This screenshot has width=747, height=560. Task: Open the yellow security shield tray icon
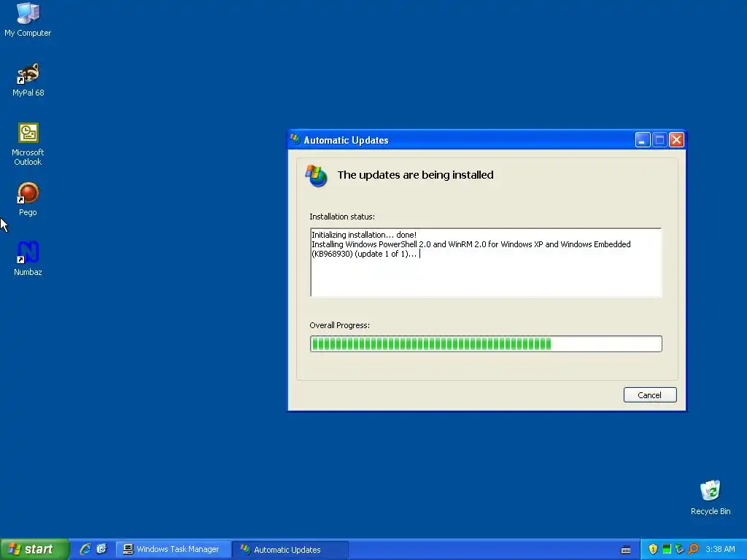coord(653,549)
